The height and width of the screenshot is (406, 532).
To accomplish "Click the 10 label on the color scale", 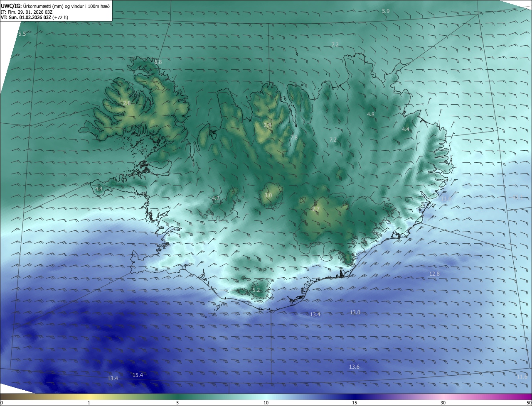I will point(266,403).
